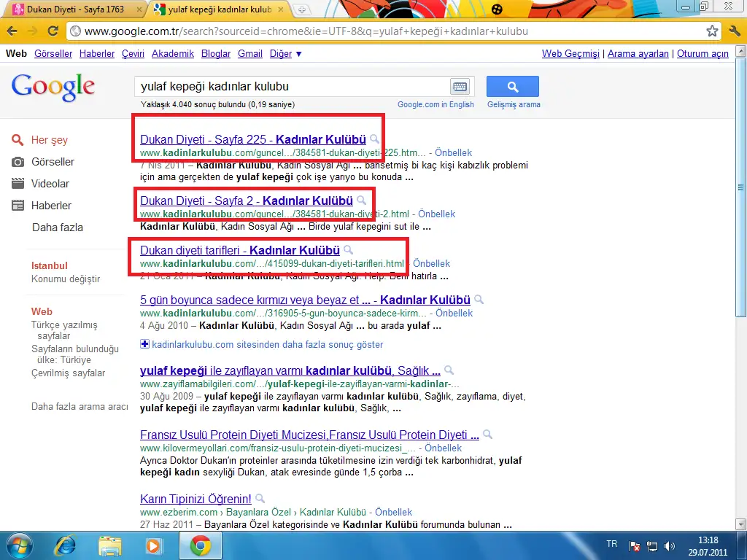
Task: Click the browser forward arrow button
Action: click(32, 31)
